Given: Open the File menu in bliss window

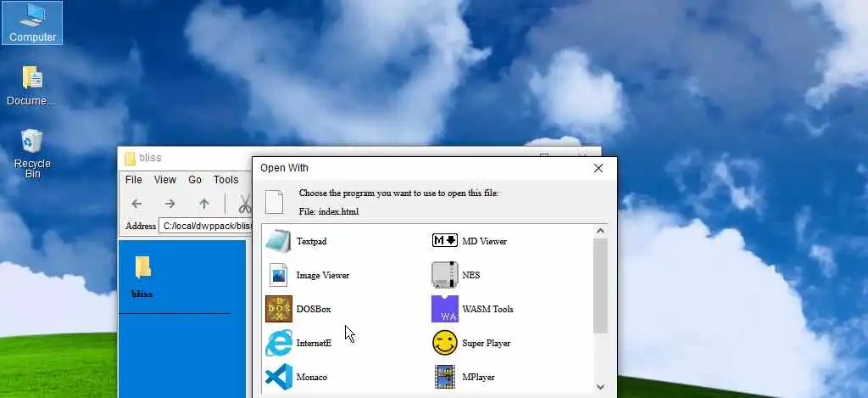Looking at the screenshot, I should point(133,180).
